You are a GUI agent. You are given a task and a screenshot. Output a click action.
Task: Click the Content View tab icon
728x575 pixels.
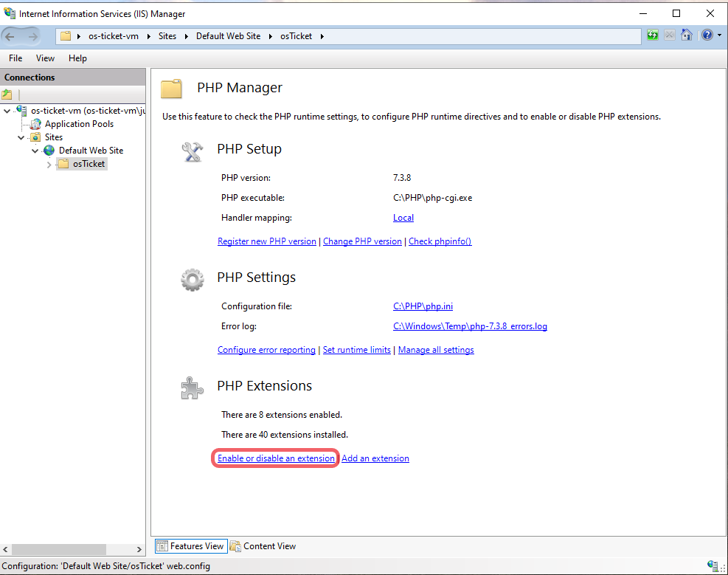(235, 546)
